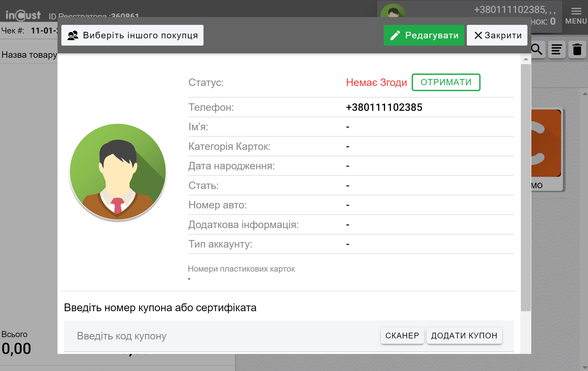Click the dialog scrollbar up arrow
The height and width of the screenshot is (371, 588).
point(526,59)
